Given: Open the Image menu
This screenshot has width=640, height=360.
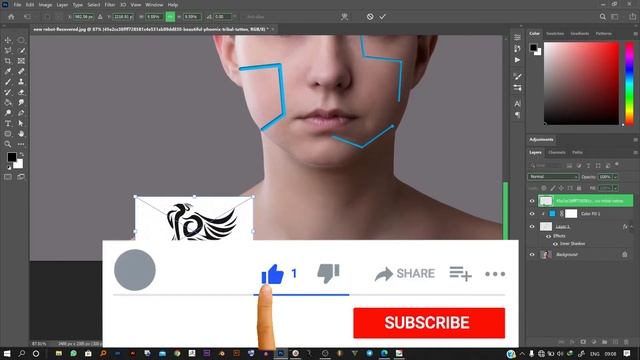Looking at the screenshot, I should point(45,5).
